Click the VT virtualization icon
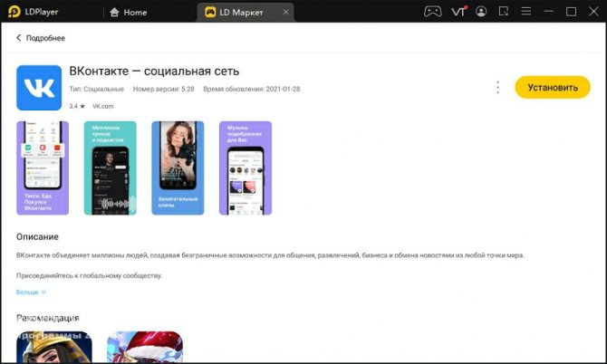The height and width of the screenshot is (364, 607). tap(458, 12)
